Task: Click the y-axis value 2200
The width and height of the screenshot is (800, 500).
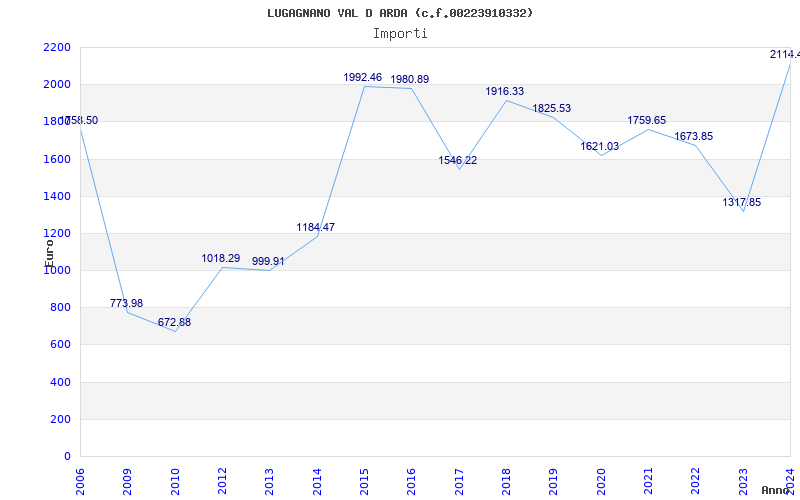Action: [x=57, y=47]
